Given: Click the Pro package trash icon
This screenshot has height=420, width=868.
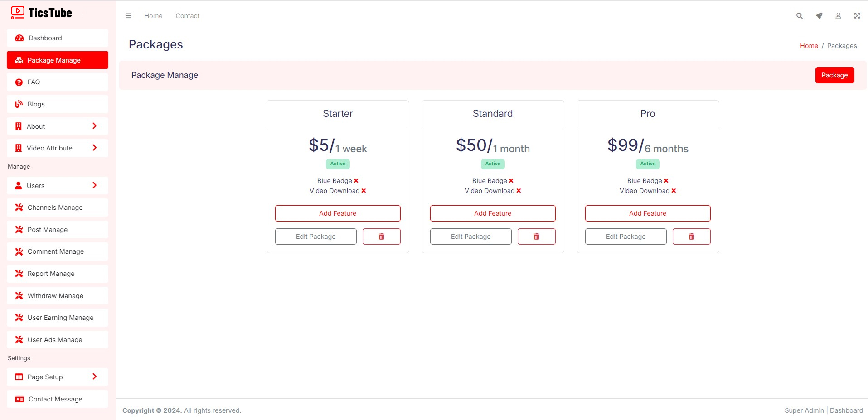Looking at the screenshot, I should (x=691, y=237).
